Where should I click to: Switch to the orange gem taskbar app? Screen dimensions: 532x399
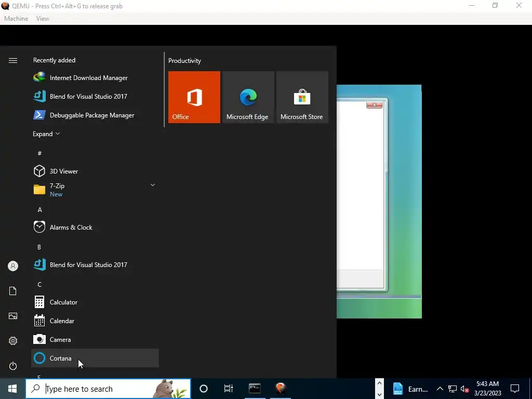(281, 389)
